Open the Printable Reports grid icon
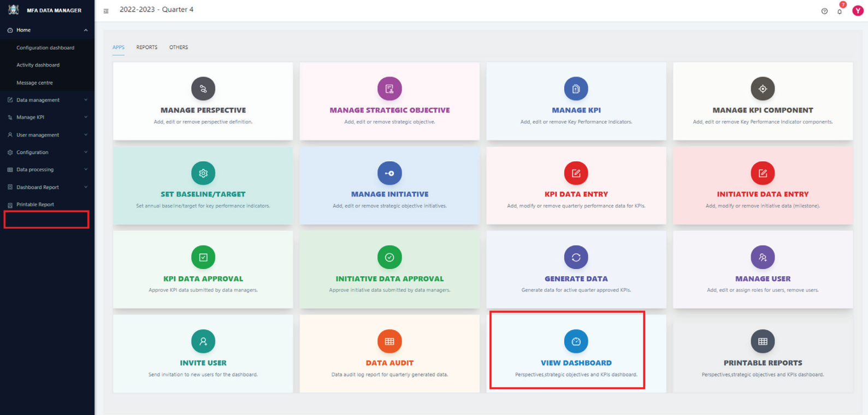This screenshot has width=868, height=415. click(763, 342)
